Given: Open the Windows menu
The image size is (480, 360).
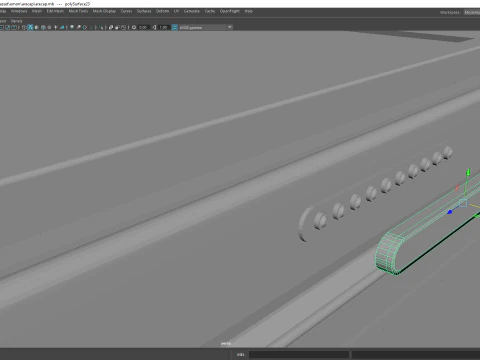Looking at the screenshot, I should [19, 11].
